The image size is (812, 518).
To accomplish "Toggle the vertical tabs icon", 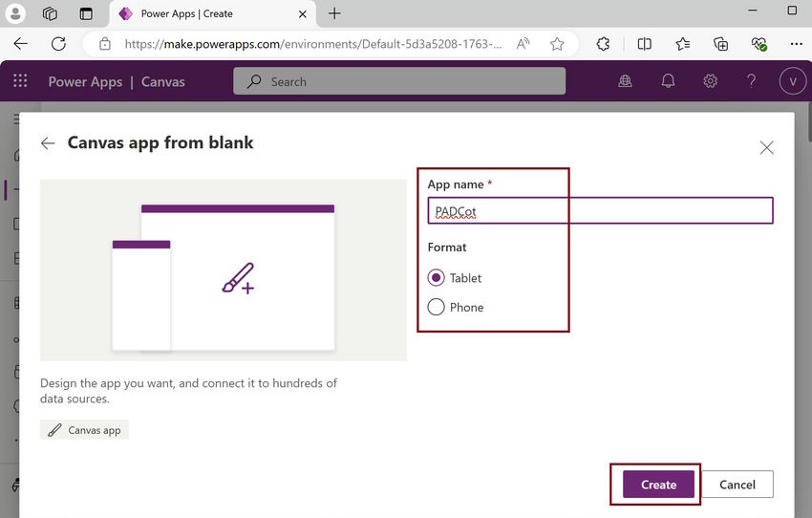I will [86, 14].
